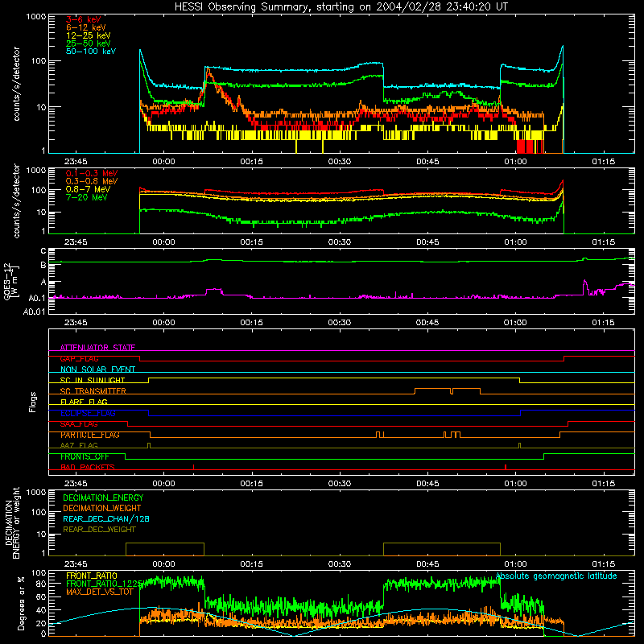Click the 0.8-7 MeV legend label

click(88, 190)
